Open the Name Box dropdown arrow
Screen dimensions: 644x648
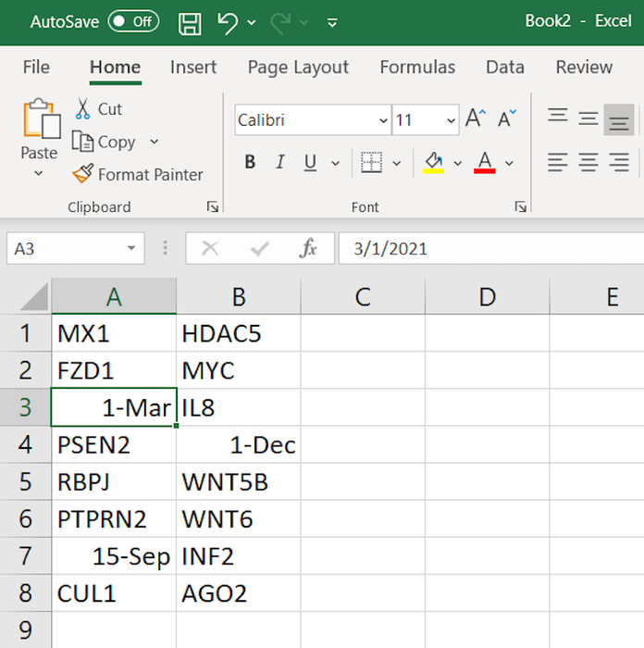(x=131, y=248)
